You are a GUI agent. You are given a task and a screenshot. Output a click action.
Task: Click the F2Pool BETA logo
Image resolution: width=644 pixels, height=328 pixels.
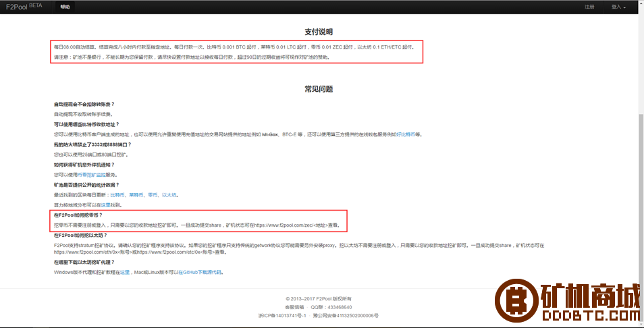tap(24, 7)
